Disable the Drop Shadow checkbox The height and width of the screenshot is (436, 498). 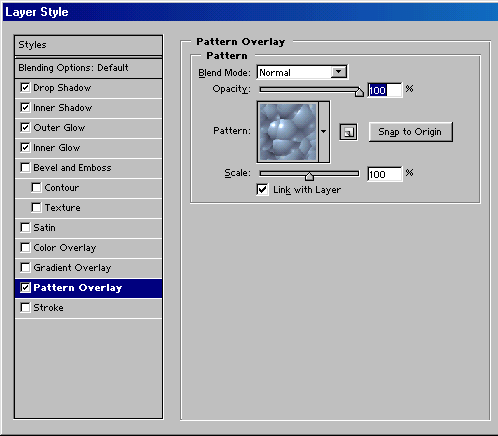(x=25, y=88)
